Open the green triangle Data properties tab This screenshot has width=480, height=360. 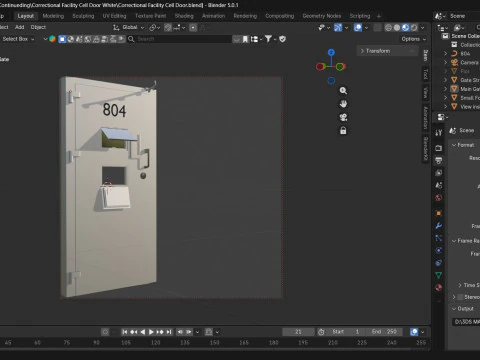coord(439,275)
